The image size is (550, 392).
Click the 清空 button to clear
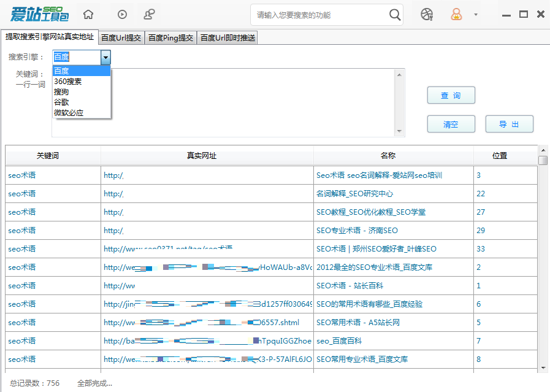click(451, 124)
